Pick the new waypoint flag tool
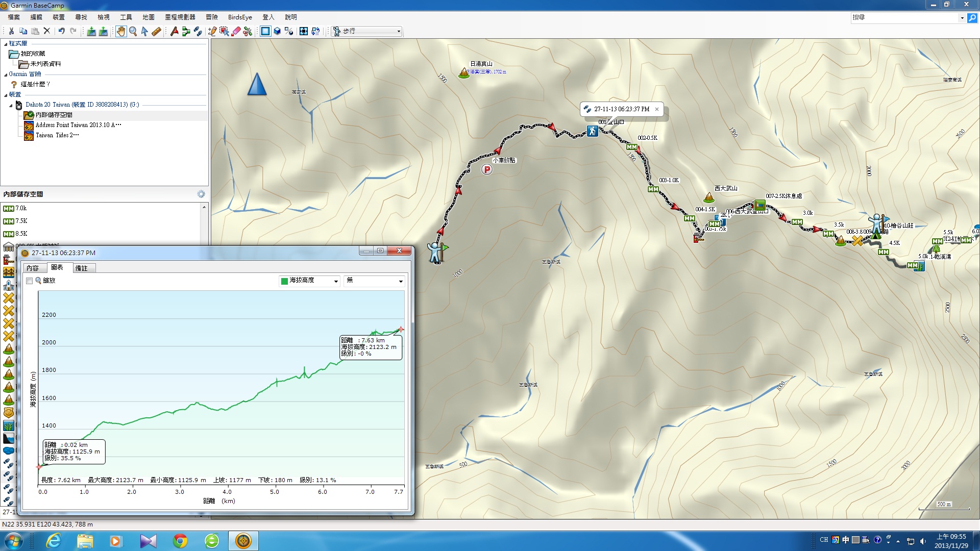The image size is (980, 551). click(x=175, y=31)
